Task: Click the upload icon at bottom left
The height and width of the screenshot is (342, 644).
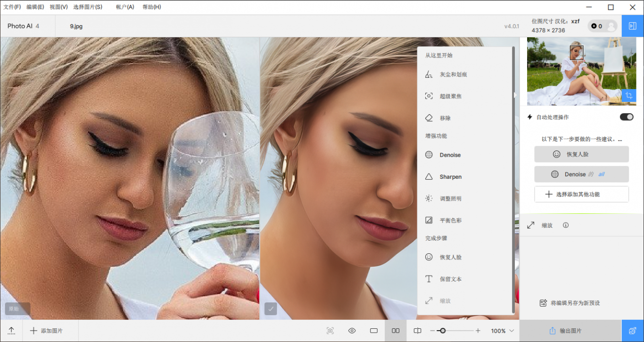Action: click(11, 331)
